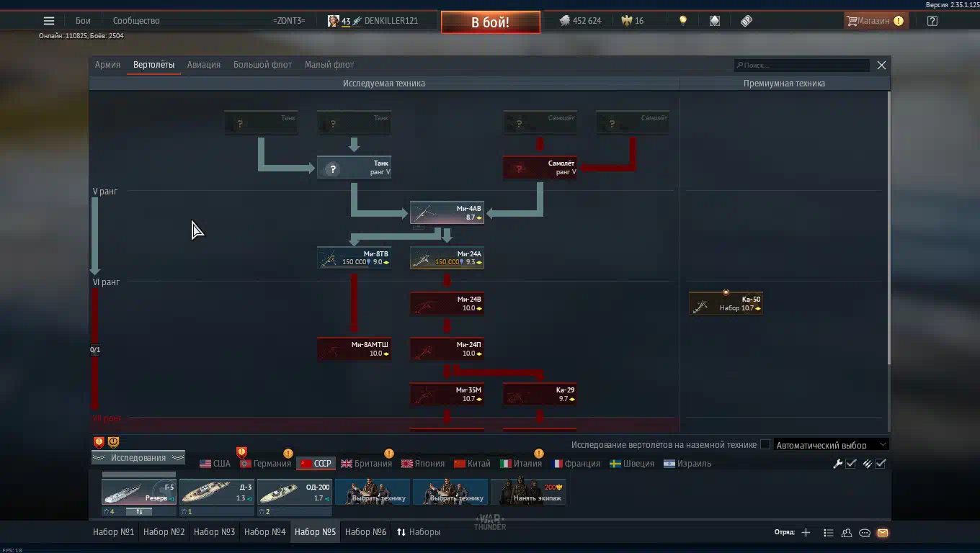
Task: Add squad member with plus icon
Action: tap(806, 533)
